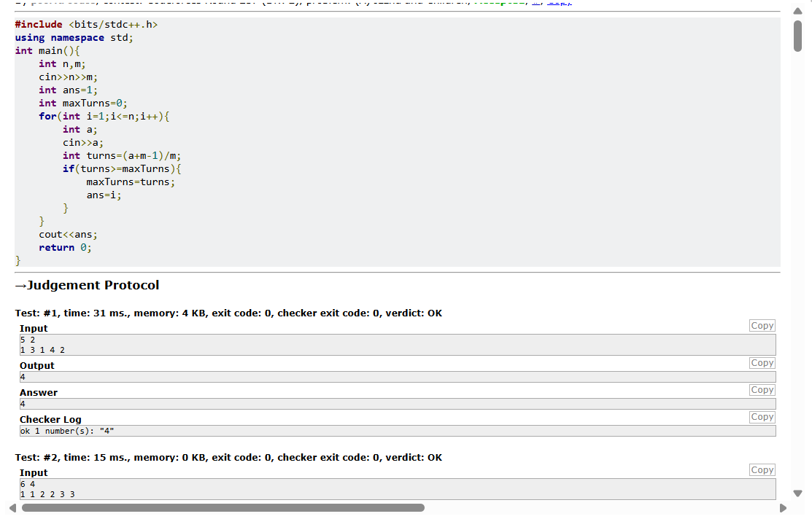Click inside the Test #1 Answer box
Image resolution: width=812 pixels, height=519 pixels.
[x=398, y=404]
